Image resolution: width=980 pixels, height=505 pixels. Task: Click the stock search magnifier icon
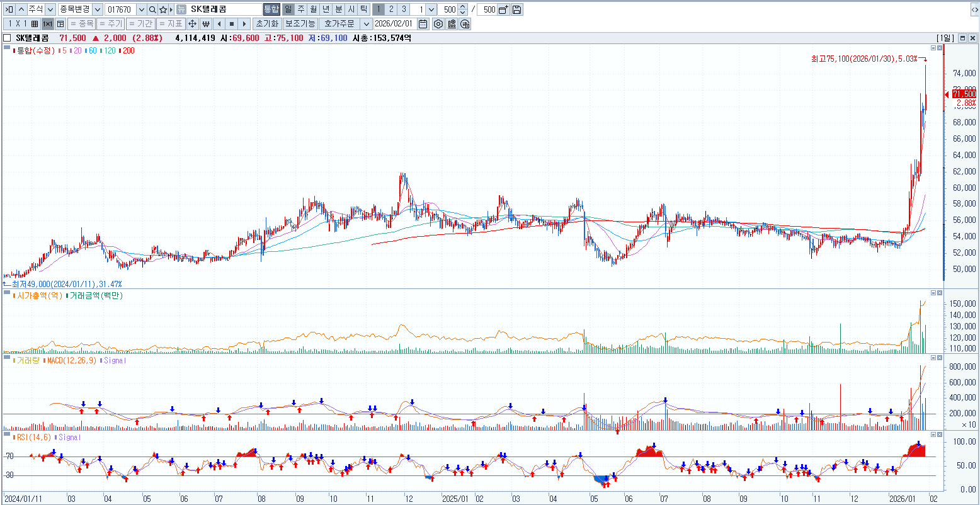(x=152, y=9)
